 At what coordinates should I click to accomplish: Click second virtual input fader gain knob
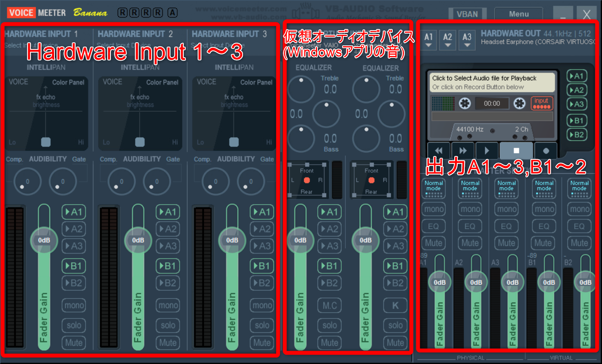click(365, 240)
